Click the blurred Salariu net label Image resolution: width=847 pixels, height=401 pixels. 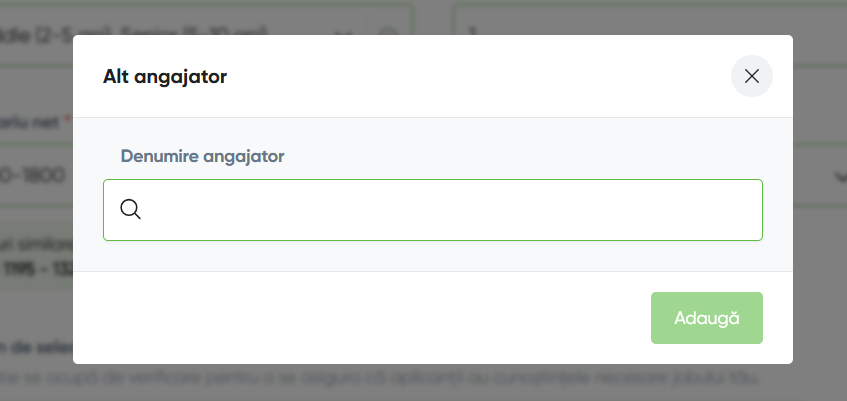click(x=32, y=122)
